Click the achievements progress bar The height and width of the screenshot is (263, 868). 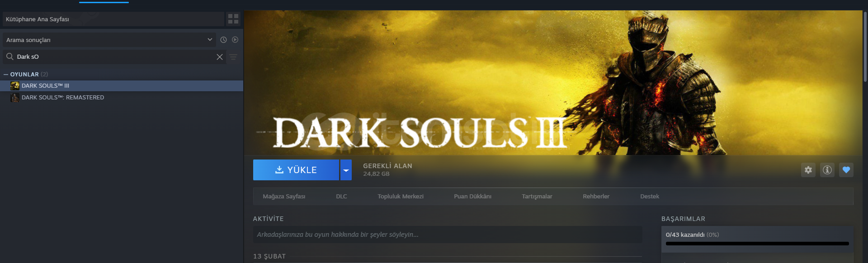pyautogui.click(x=757, y=244)
